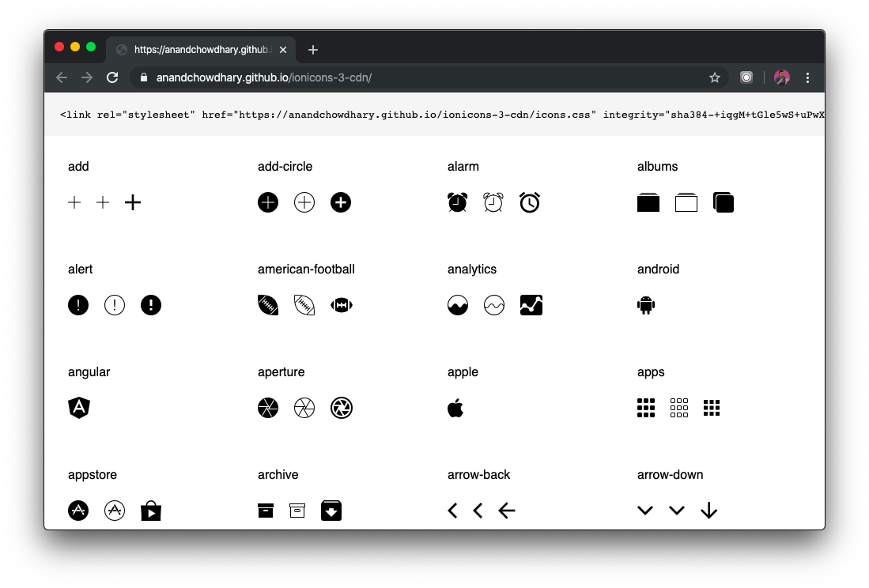The height and width of the screenshot is (588, 869).
Task: Click the third archive download-box icon
Action: 331,511
